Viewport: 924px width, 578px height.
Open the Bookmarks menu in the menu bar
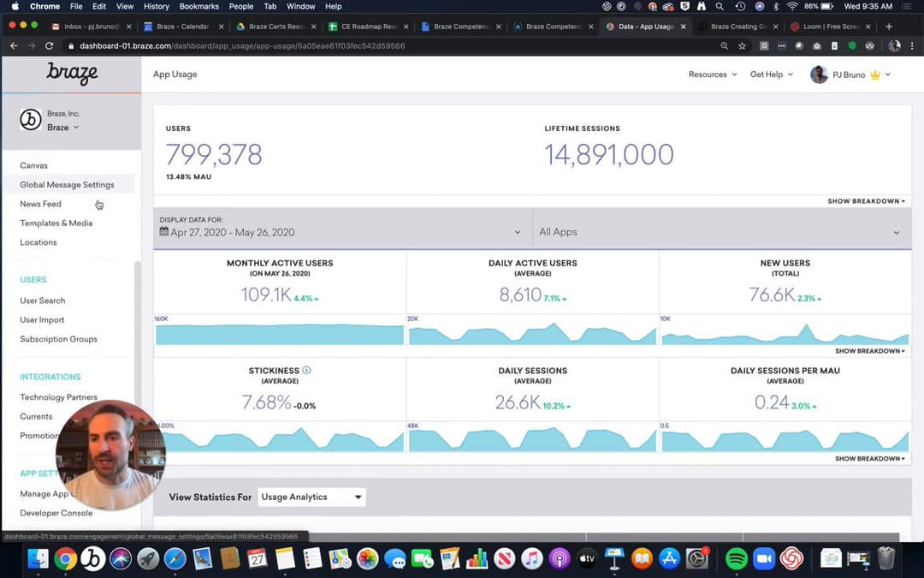coord(198,6)
